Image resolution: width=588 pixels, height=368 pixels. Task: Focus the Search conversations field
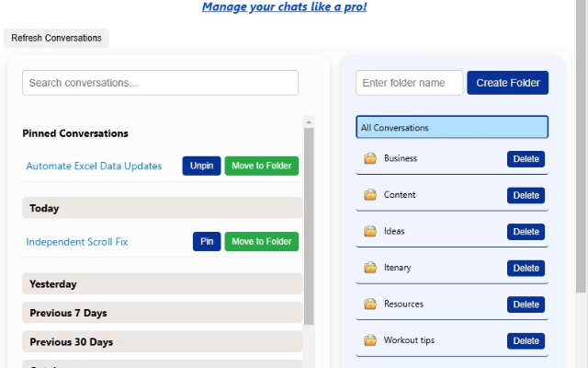click(x=160, y=83)
